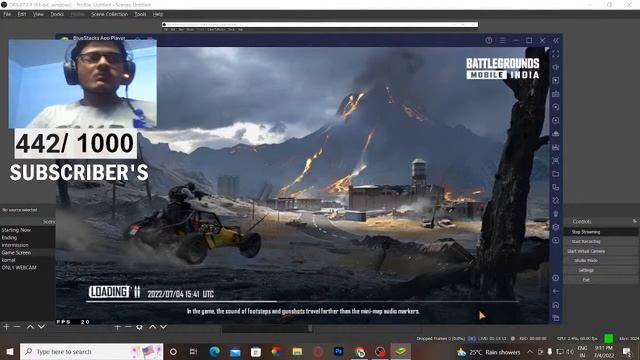Open the File menu
This screenshot has height=360, width=640.
pos(7,14)
